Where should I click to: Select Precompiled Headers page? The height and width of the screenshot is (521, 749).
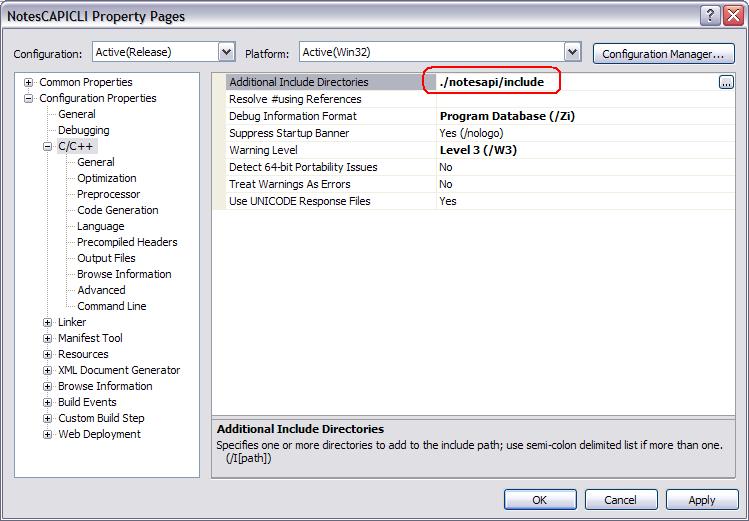click(x=127, y=242)
